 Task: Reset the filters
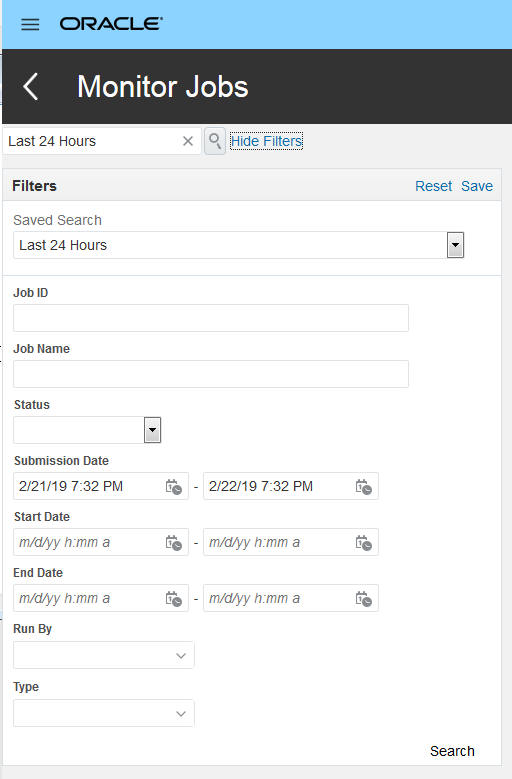[434, 186]
